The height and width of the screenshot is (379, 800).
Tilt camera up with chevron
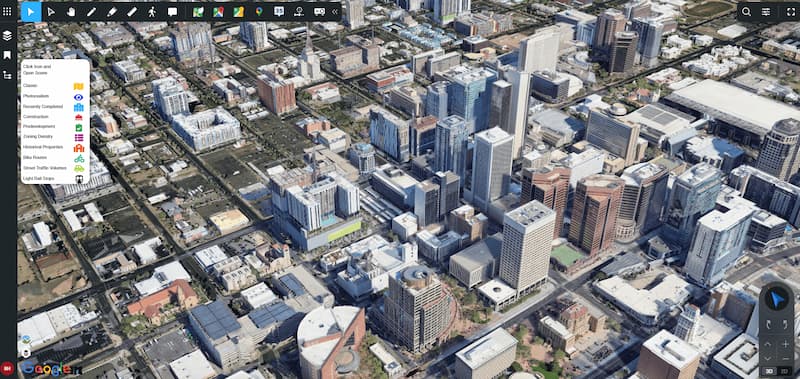coord(768,344)
